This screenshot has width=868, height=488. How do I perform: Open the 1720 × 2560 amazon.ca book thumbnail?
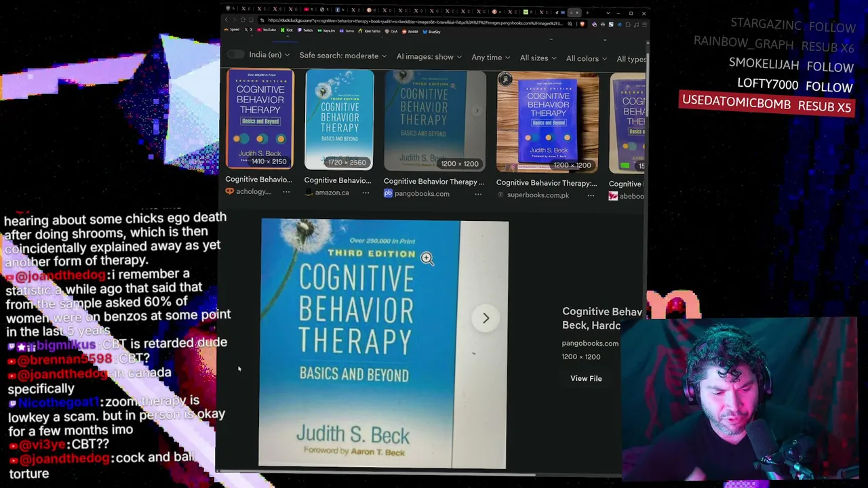(x=339, y=119)
